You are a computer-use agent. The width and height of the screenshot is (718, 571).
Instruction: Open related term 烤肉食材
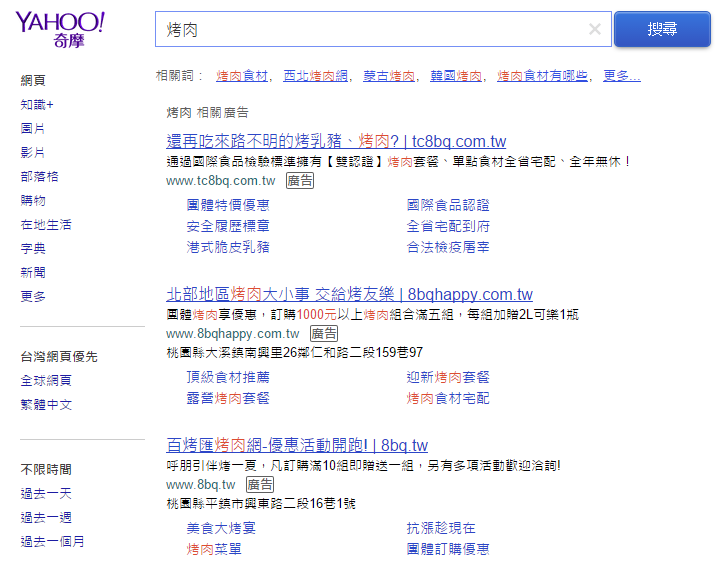click(x=242, y=76)
